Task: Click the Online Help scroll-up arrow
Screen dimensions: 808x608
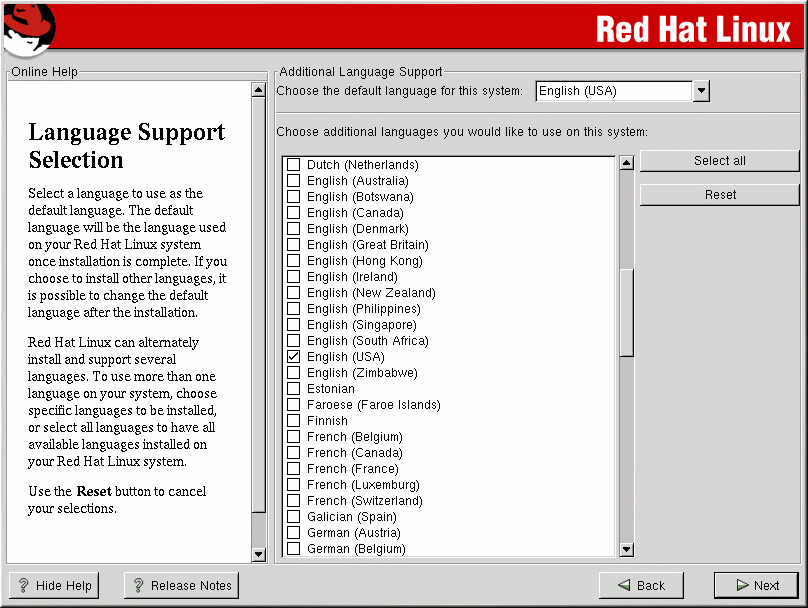Action: (258, 89)
